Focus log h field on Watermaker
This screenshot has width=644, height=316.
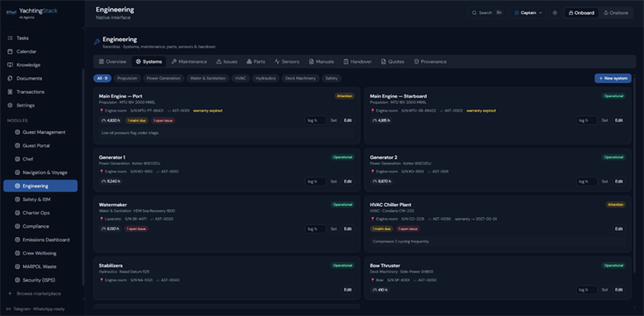pyautogui.click(x=315, y=229)
